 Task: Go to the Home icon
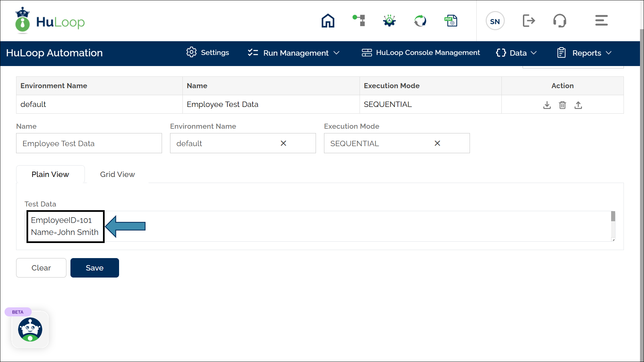(x=328, y=21)
